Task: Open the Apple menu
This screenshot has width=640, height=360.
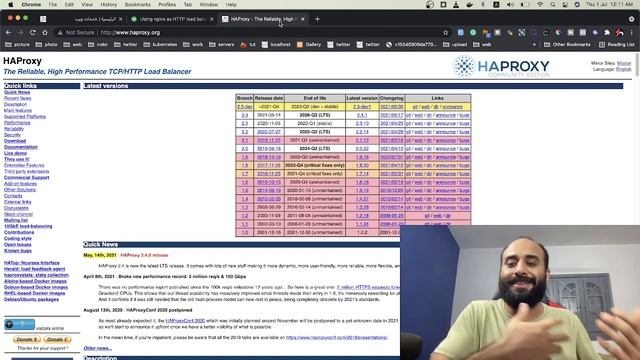Action: coord(11,4)
